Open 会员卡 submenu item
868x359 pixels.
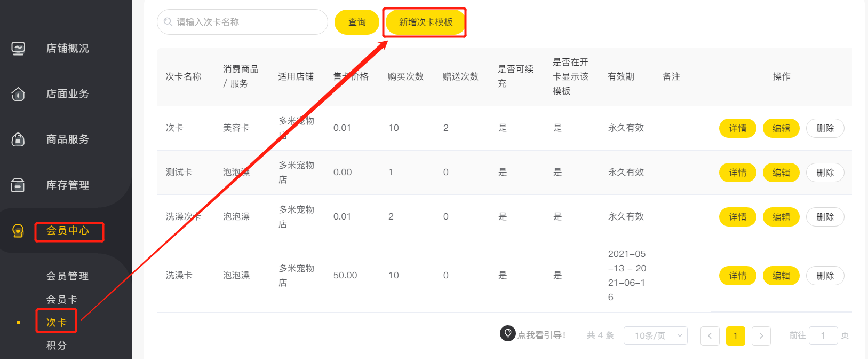click(62, 300)
